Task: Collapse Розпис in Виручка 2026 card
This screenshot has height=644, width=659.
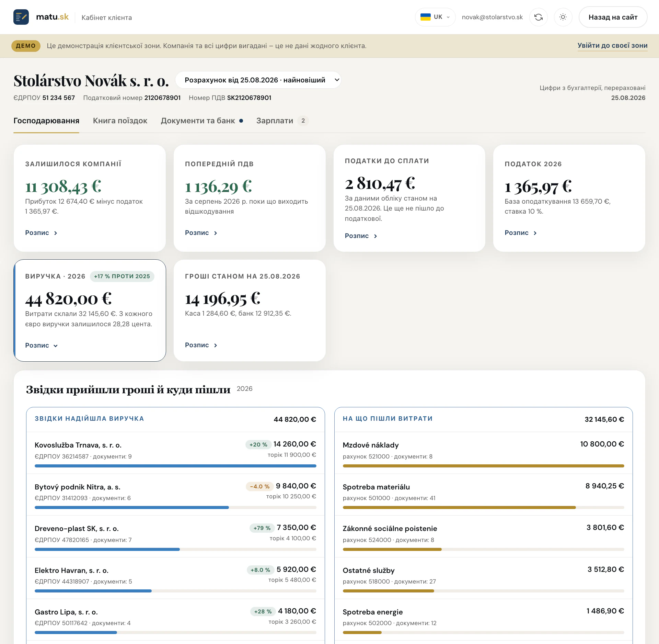Action: click(x=41, y=346)
